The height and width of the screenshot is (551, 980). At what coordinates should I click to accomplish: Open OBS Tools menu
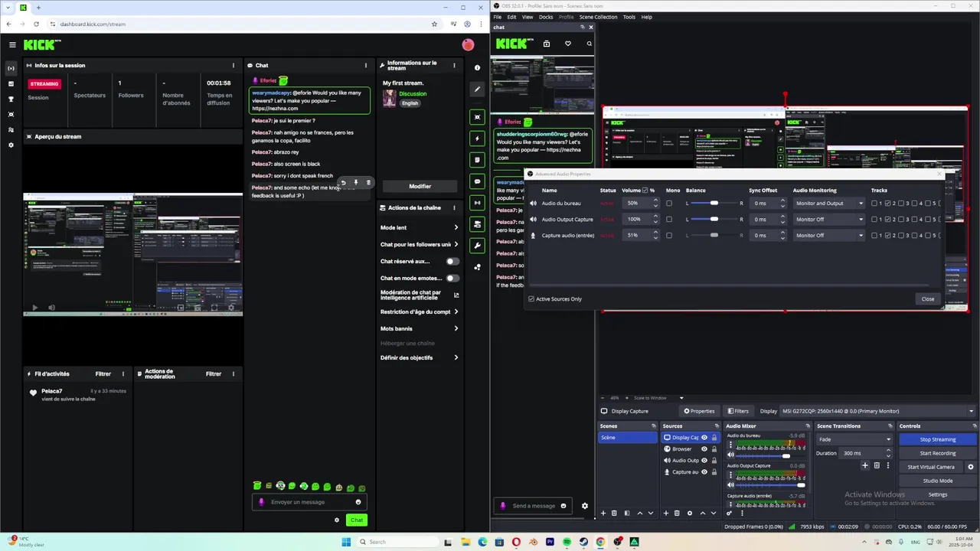pyautogui.click(x=629, y=17)
